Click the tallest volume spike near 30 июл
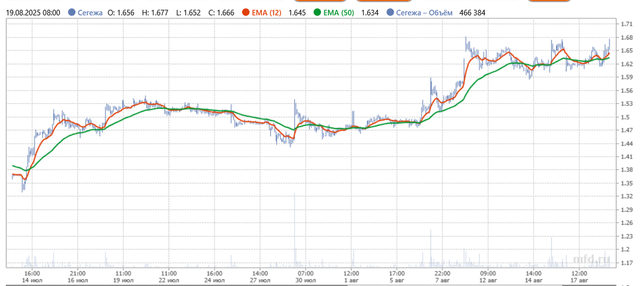Image resolution: width=644 pixels, height=286 pixels. [x=295, y=231]
